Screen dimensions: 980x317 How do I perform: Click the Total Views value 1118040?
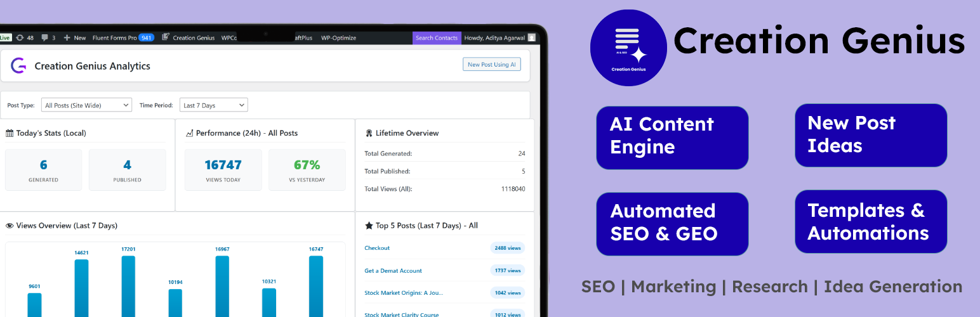[513, 189]
